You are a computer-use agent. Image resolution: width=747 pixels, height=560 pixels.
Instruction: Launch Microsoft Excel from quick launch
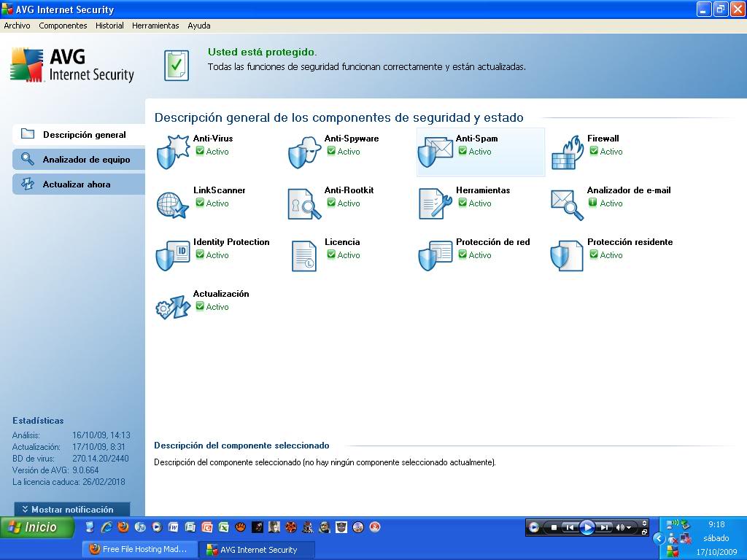tap(223, 527)
